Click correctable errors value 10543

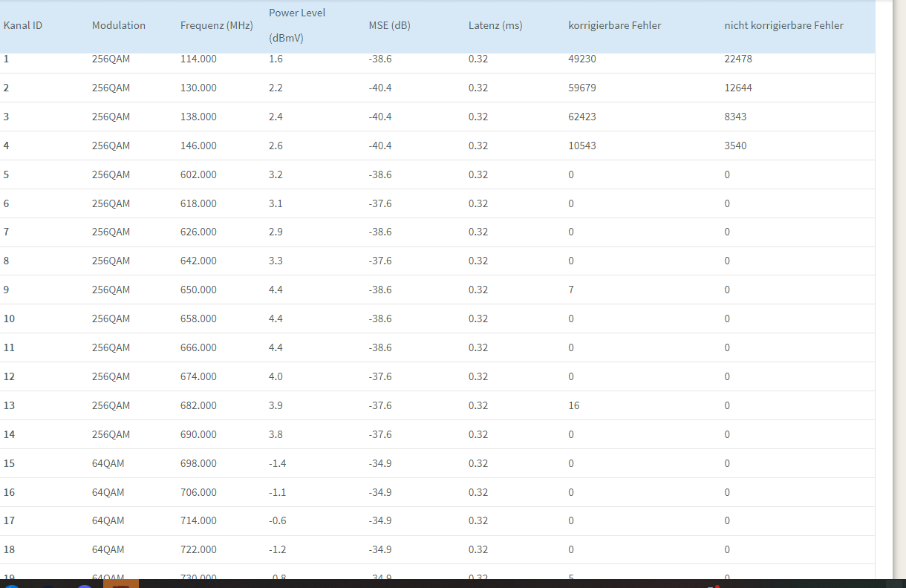pyautogui.click(x=582, y=146)
